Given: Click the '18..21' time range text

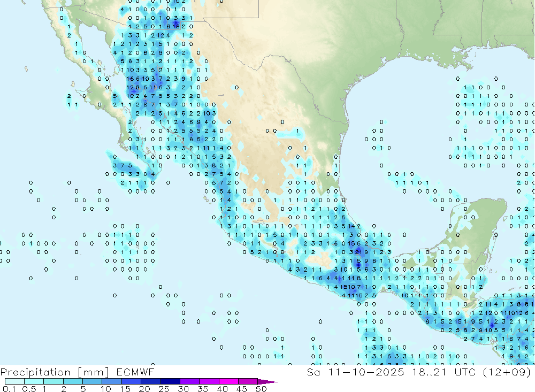Looking at the screenshot, I should click(429, 372).
